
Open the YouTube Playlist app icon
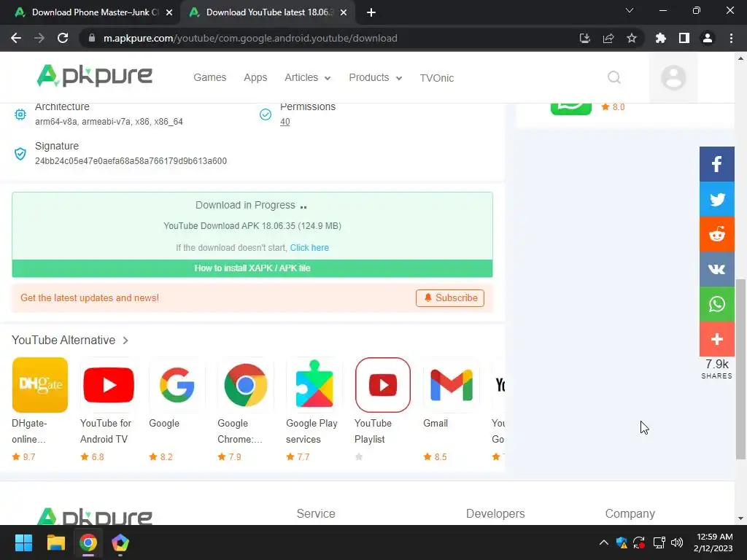click(x=382, y=385)
